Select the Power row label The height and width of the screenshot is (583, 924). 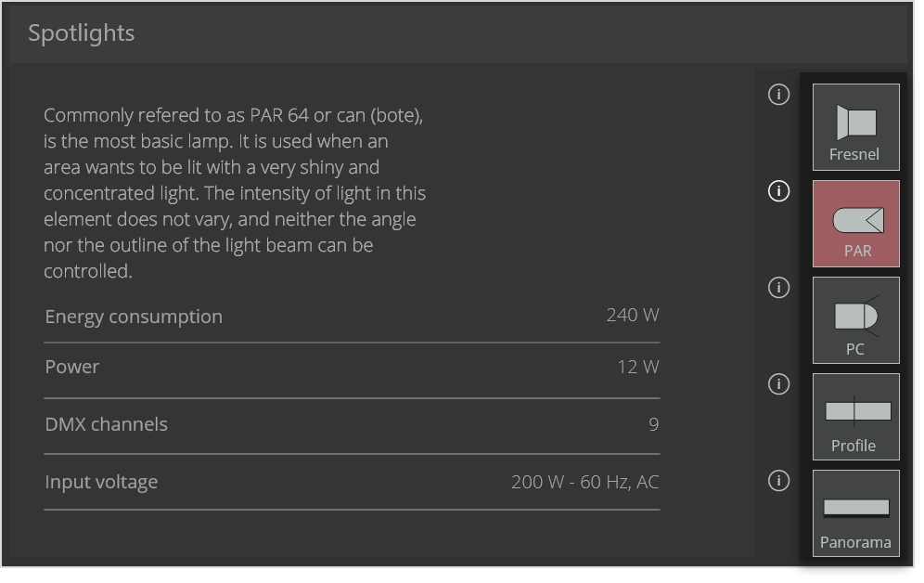(x=72, y=367)
